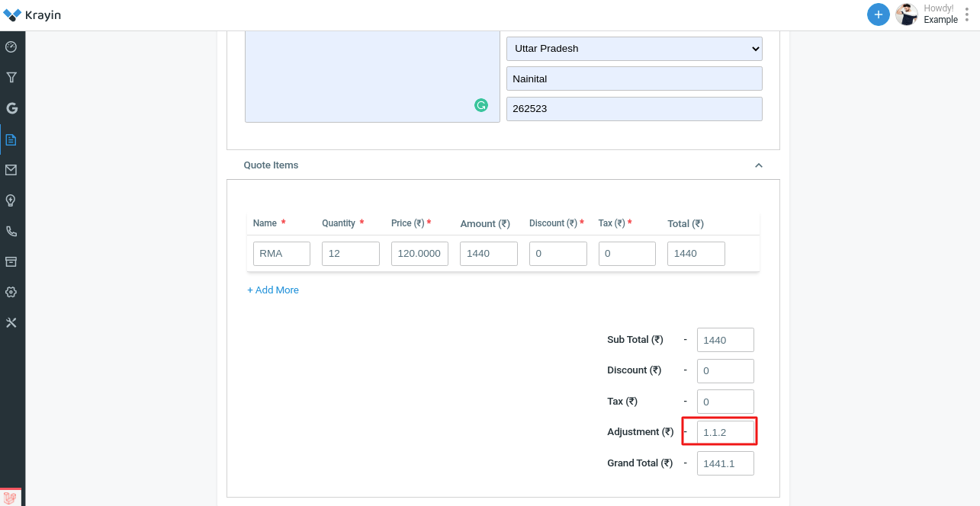Select the Leads funnel icon
The width and height of the screenshot is (980, 506).
coord(11,77)
